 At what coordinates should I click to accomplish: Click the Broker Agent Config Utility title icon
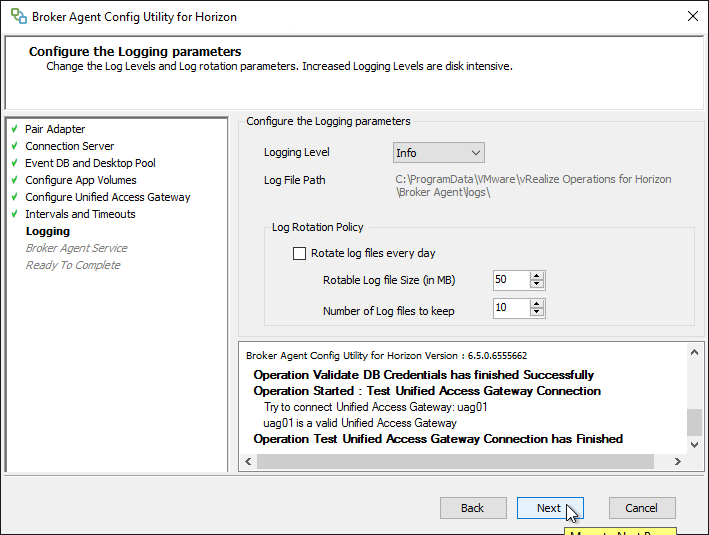pyautogui.click(x=19, y=16)
